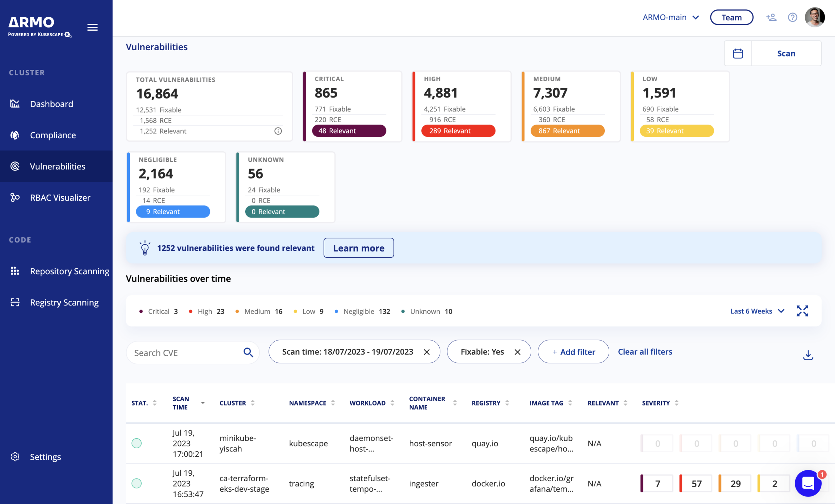Sort by REGISTRY column
Image resolution: width=835 pixels, height=504 pixels.
[490, 403]
